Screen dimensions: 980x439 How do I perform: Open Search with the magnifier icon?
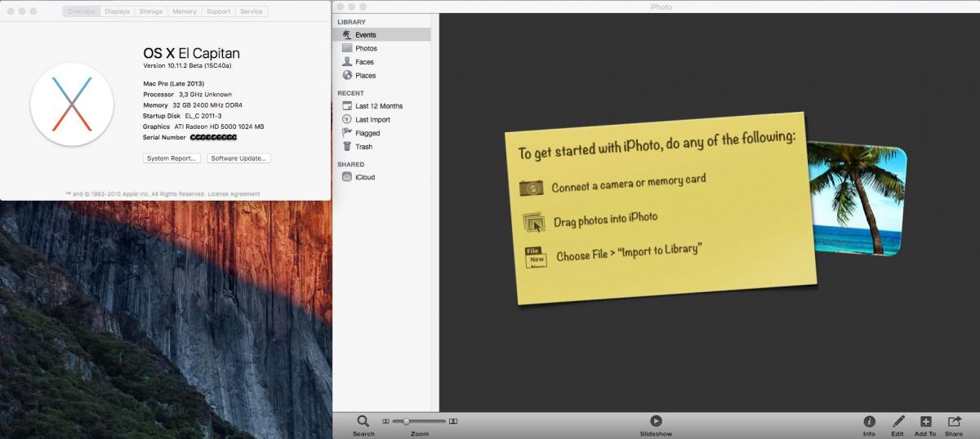pyautogui.click(x=363, y=421)
